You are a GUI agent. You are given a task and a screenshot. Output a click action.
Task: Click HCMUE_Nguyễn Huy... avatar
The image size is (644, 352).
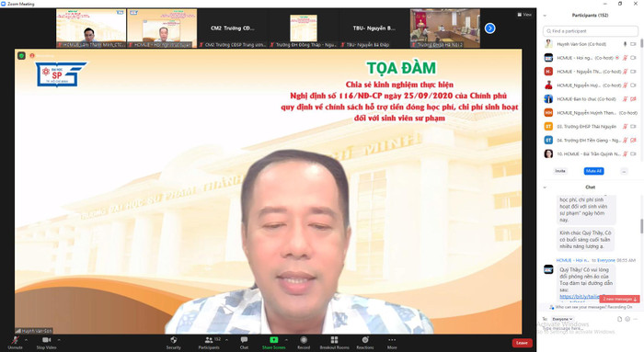pyautogui.click(x=548, y=85)
